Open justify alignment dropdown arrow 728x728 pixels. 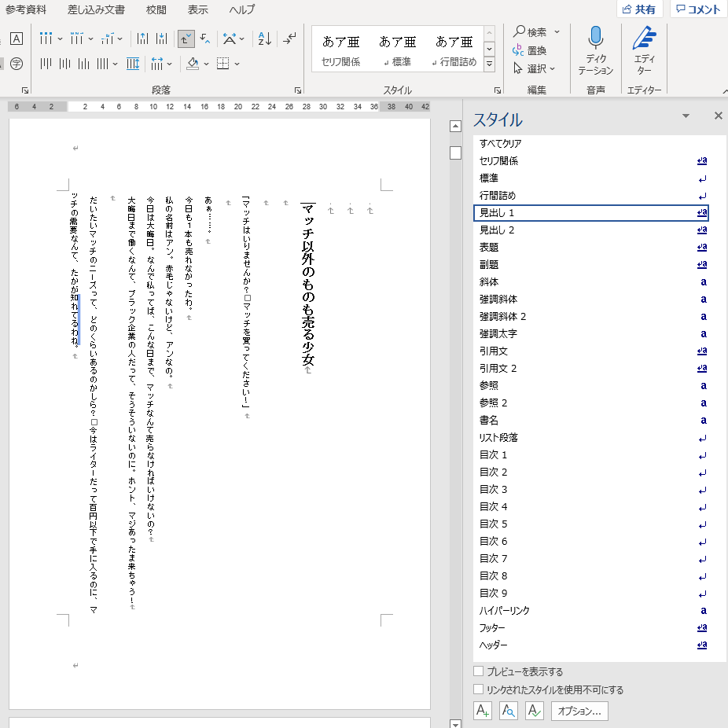[115, 64]
